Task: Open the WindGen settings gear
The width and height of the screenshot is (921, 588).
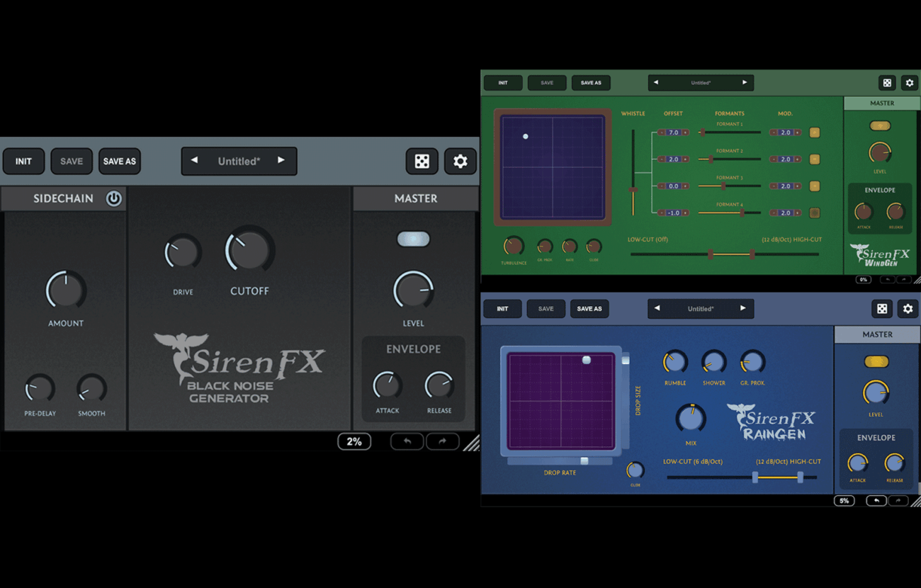Action: point(910,83)
